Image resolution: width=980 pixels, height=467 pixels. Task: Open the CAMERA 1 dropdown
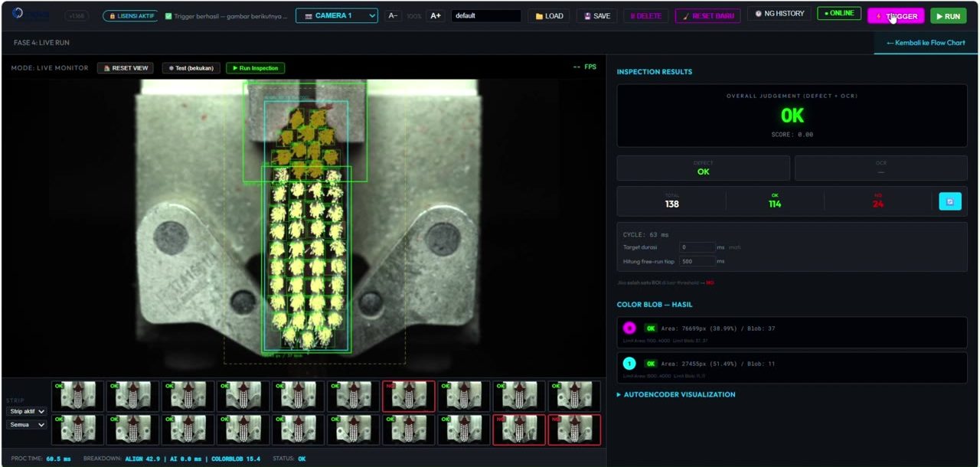pyautogui.click(x=337, y=16)
